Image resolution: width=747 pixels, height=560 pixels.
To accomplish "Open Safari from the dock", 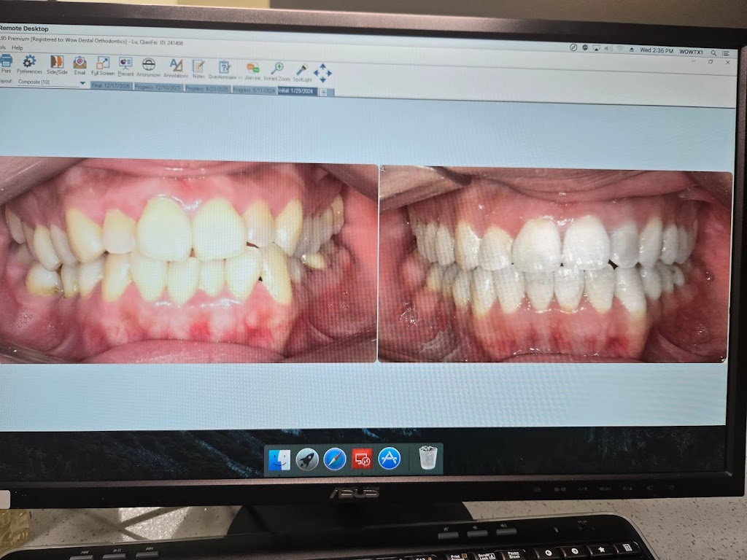I will (x=335, y=459).
